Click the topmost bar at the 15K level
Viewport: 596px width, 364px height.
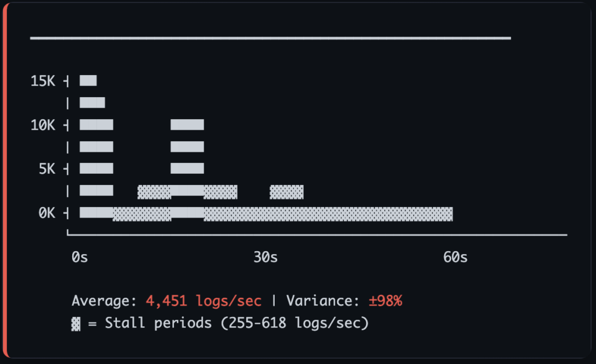88,81
